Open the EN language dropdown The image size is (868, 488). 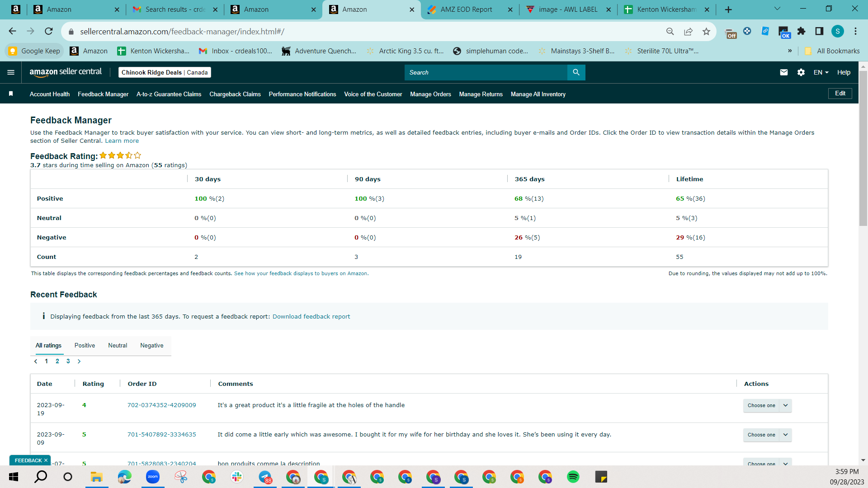click(821, 72)
